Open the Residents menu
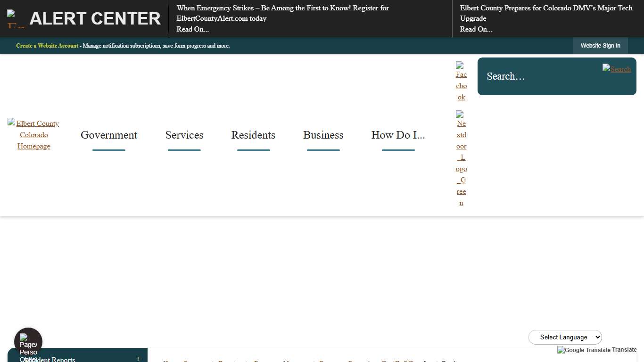Viewport: 644px width, 362px height. [253, 135]
